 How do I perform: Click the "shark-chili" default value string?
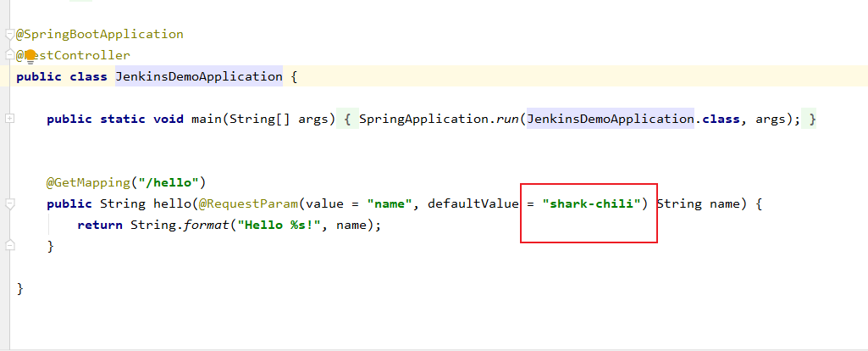tap(592, 204)
